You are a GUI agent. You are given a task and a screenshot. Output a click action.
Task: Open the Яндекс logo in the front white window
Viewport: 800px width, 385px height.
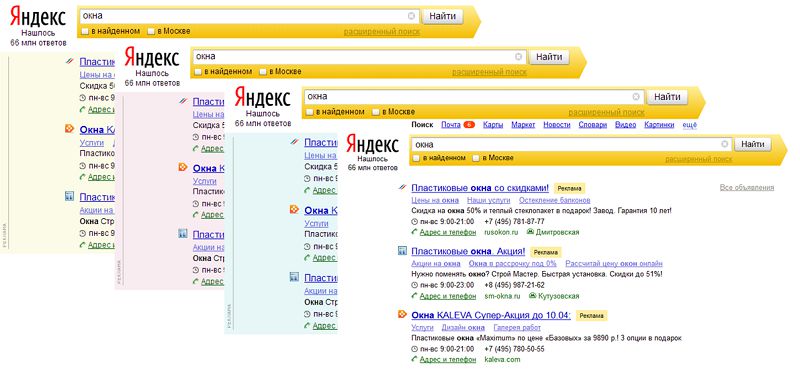(x=372, y=144)
